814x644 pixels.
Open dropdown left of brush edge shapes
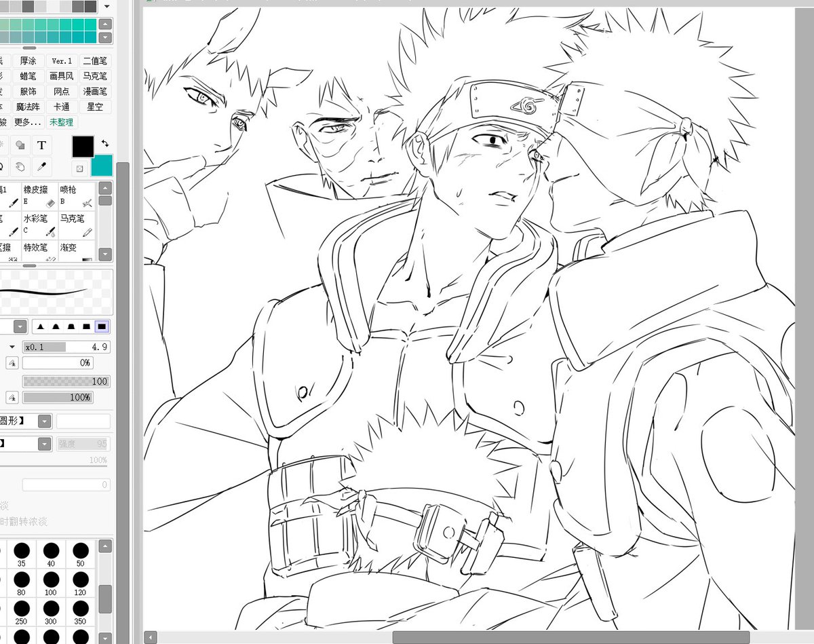pyautogui.click(x=20, y=326)
